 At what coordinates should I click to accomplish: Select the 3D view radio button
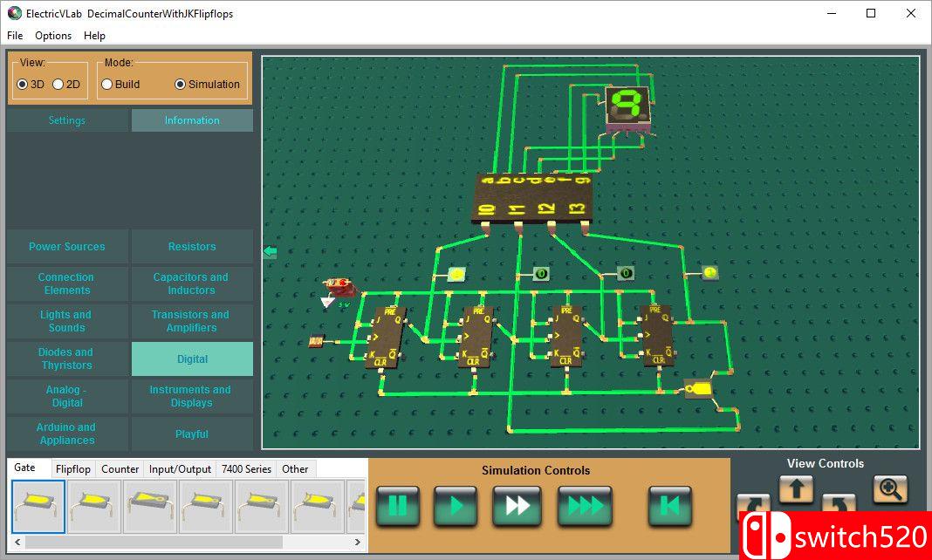click(x=23, y=85)
